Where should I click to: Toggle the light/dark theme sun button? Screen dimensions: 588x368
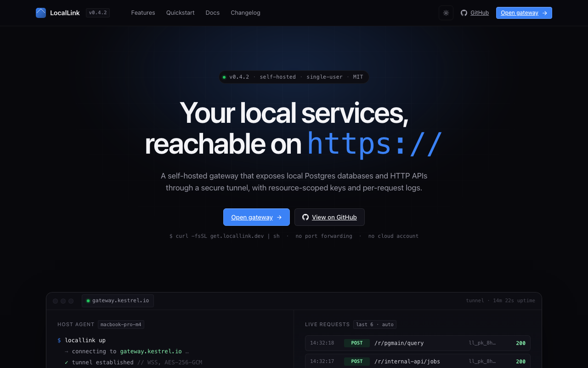(x=446, y=13)
